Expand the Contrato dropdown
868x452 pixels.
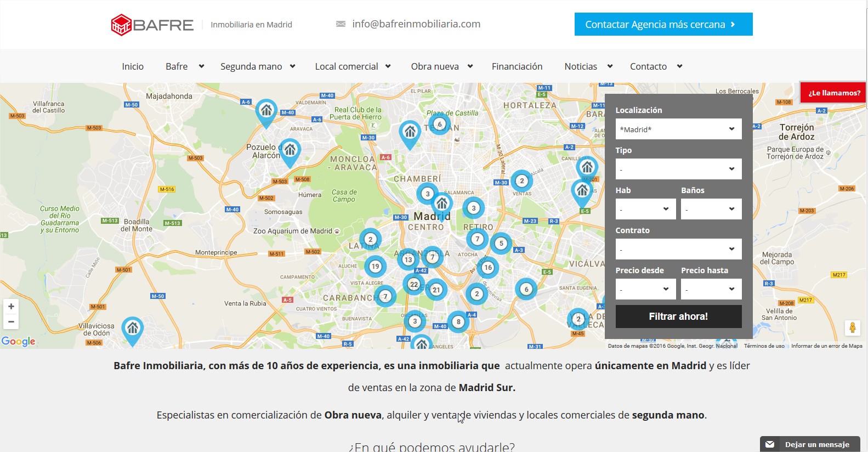tap(678, 250)
